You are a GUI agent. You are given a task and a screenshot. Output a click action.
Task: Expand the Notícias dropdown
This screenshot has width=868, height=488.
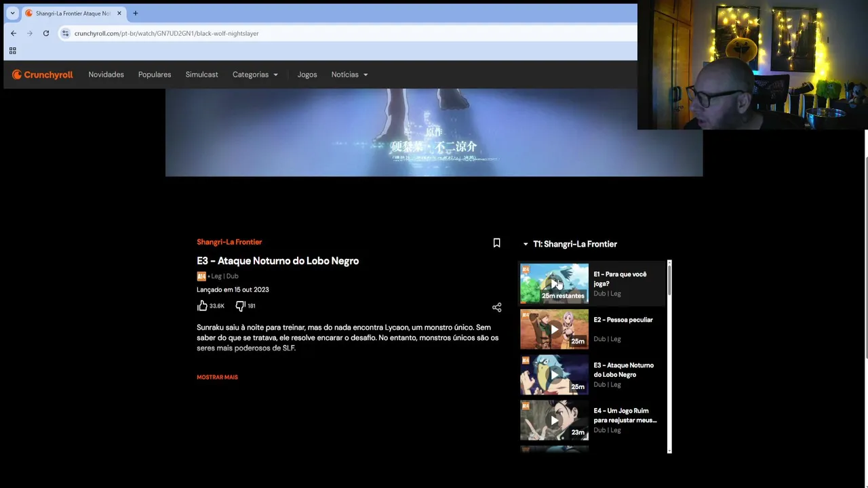(x=349, y=75)
